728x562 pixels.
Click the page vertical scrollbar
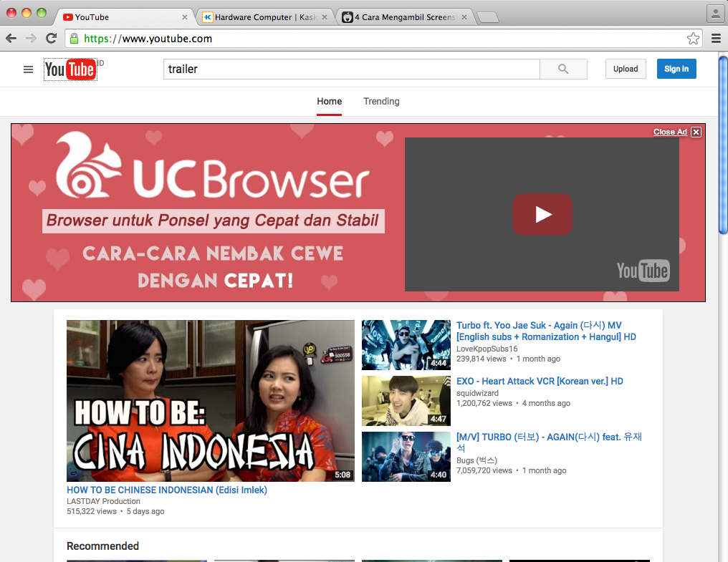(x=723, y=145)
